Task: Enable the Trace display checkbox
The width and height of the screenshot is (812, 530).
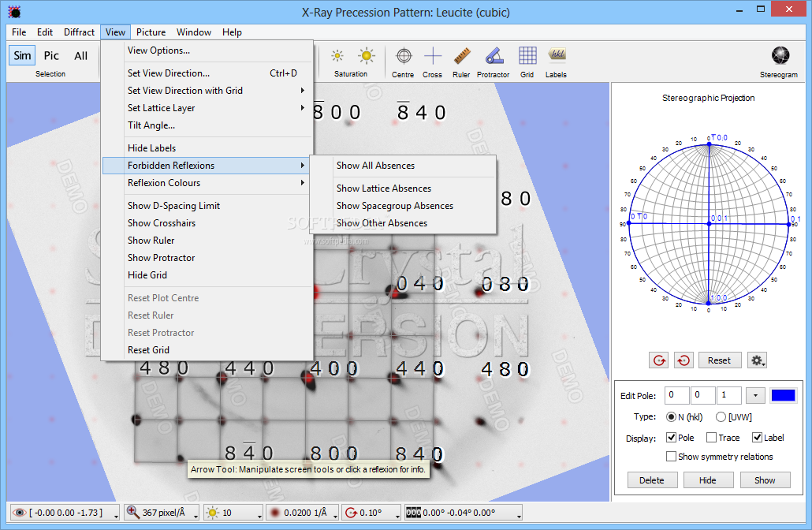Action: (x=712, y=437)
